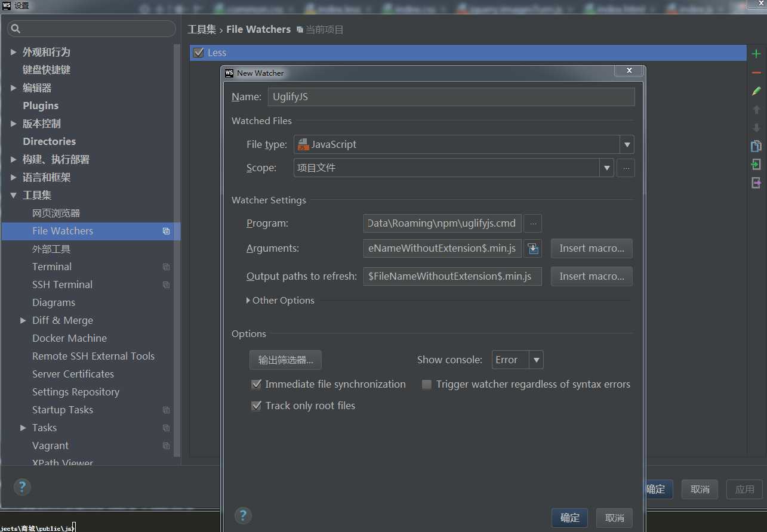
Task: Select 外部工具 settings item
Action: click(51, 249)
